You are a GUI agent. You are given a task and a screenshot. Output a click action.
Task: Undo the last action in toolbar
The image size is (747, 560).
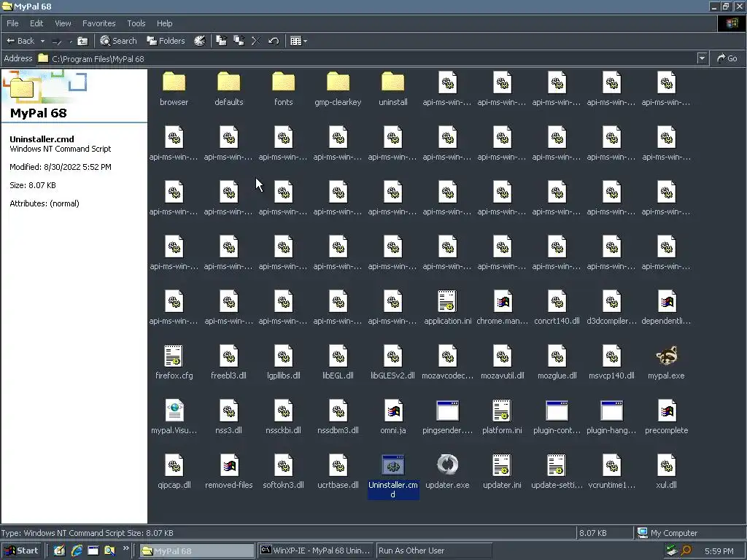[274, 41]
